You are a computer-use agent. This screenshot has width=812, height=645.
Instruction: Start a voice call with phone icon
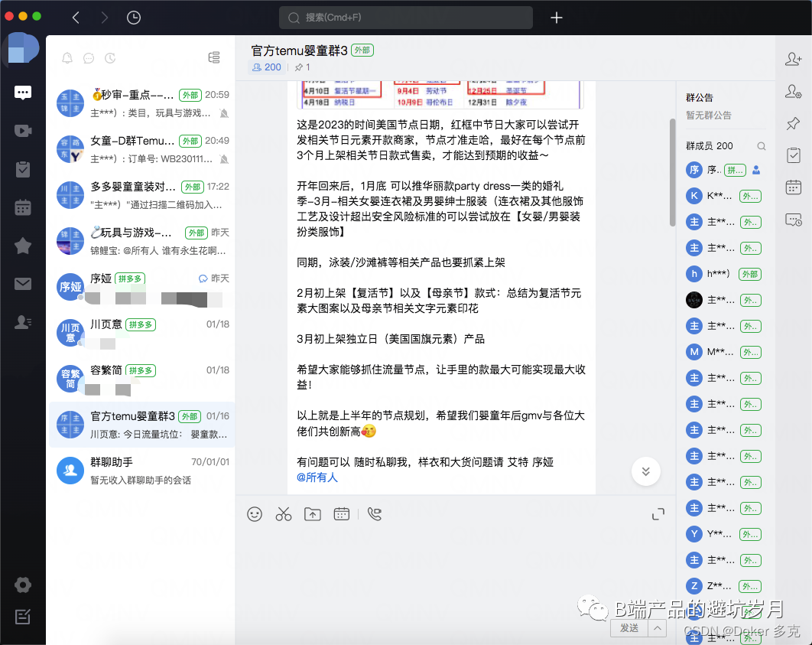375,514
